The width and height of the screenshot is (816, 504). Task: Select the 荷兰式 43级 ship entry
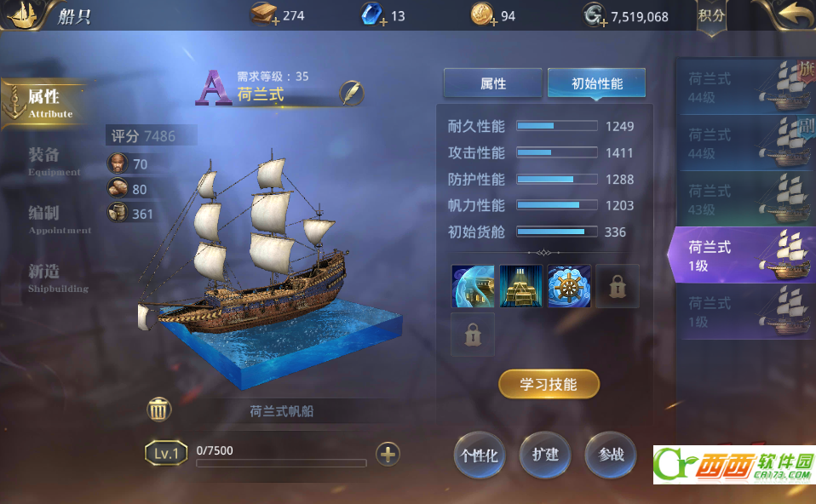click(746, 200)
